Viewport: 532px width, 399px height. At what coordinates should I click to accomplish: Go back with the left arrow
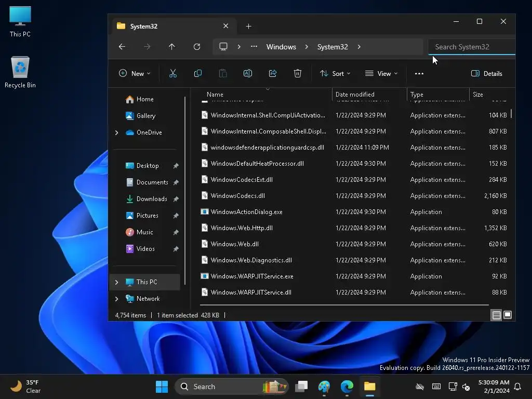coord(122,47)
